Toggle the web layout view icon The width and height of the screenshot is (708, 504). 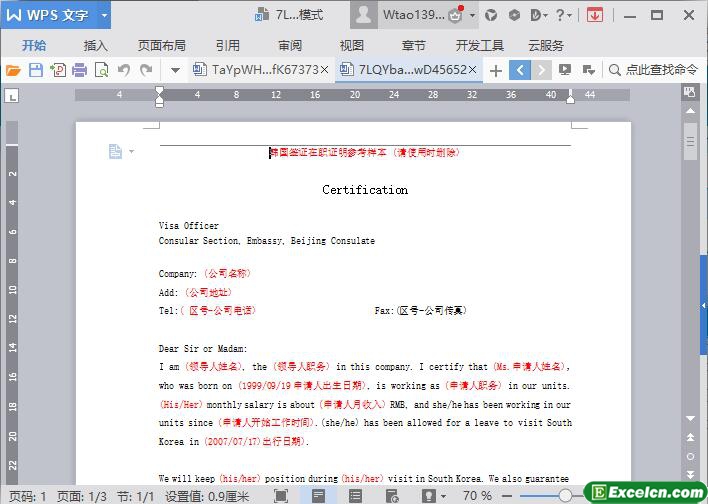coord(392,496)
